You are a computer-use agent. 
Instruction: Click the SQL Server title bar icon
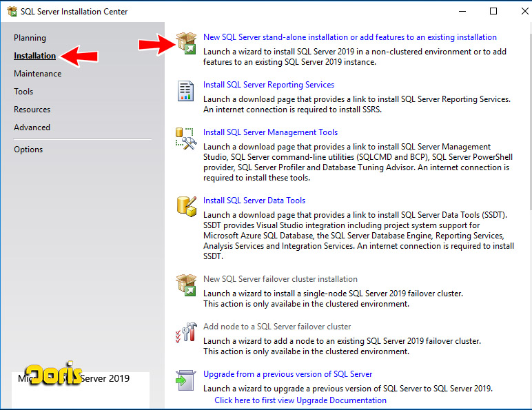(x=12, y=12)
